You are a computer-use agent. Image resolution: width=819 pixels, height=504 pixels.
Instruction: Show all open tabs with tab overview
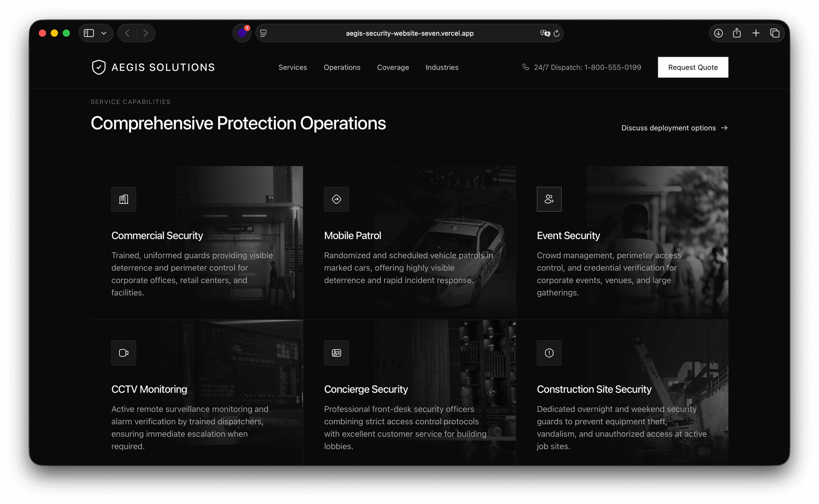(x=775, y=33)
